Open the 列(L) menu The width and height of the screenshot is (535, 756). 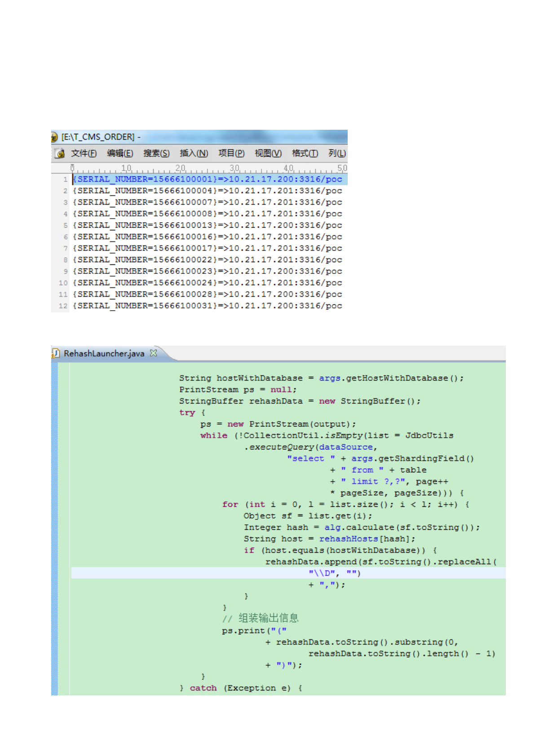[x=337, y=154]
